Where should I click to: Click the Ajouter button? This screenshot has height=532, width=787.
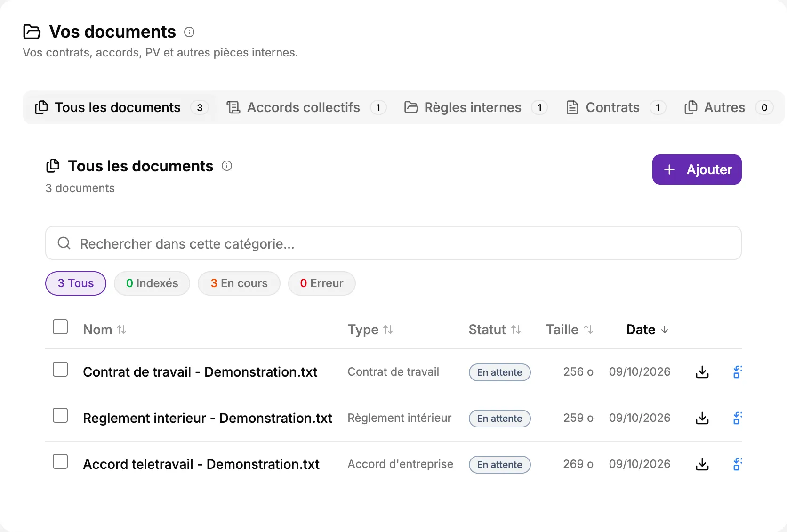(x=697, y=169)
